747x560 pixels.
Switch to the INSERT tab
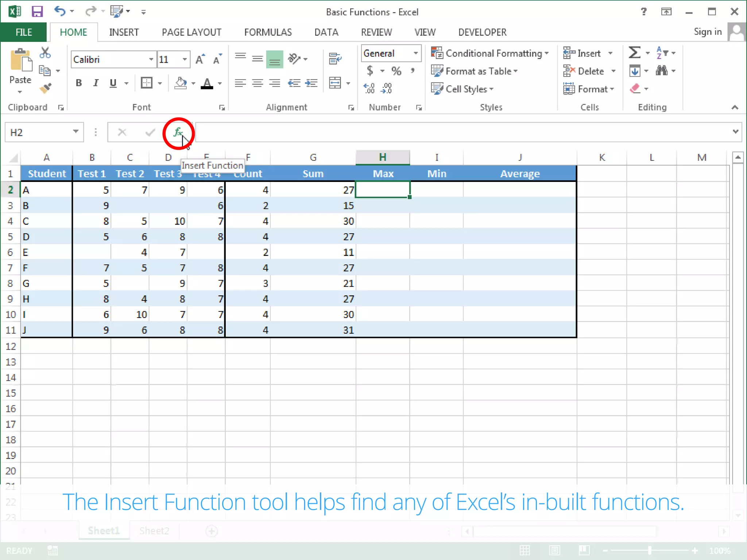tap(124, 32)
